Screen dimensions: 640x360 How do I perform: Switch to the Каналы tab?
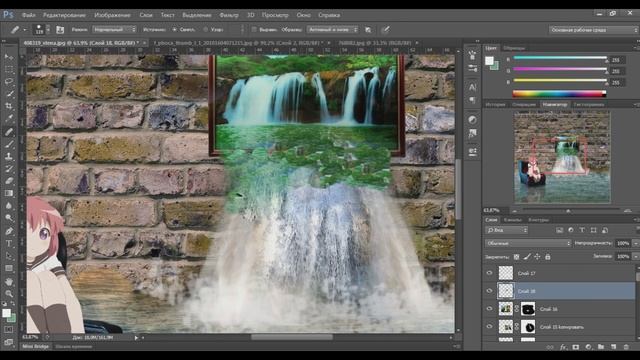pos(513,220)
